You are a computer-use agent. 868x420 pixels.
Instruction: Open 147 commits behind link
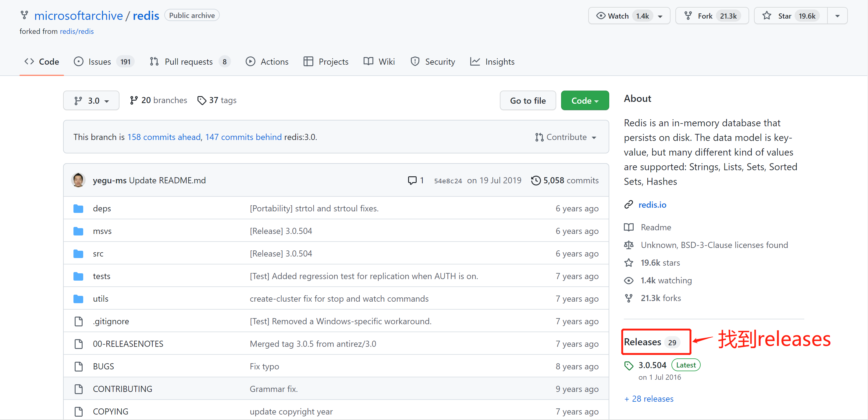point(243,137)
